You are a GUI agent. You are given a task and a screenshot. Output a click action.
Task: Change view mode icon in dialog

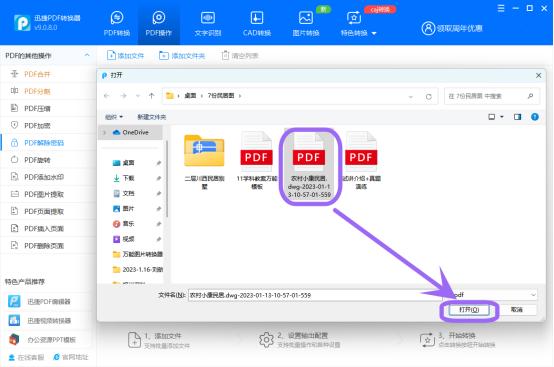click(491, 117)
